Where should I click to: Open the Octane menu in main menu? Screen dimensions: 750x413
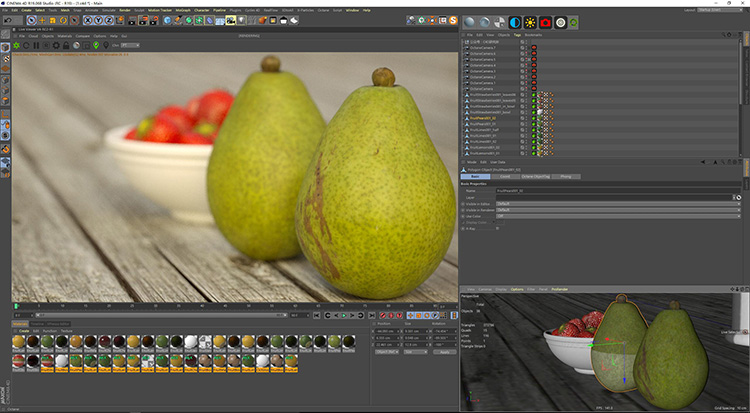coord(324,10)
